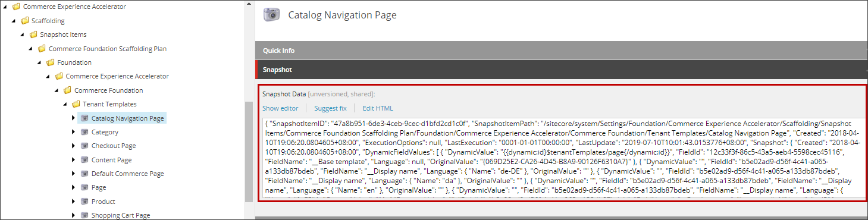
Task: Select the Default Commerce Page item
Action: click(127, 174)
